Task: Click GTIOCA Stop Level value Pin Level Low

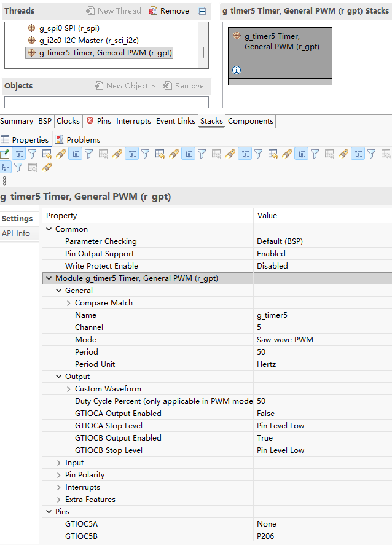Action: click(280, 426)
